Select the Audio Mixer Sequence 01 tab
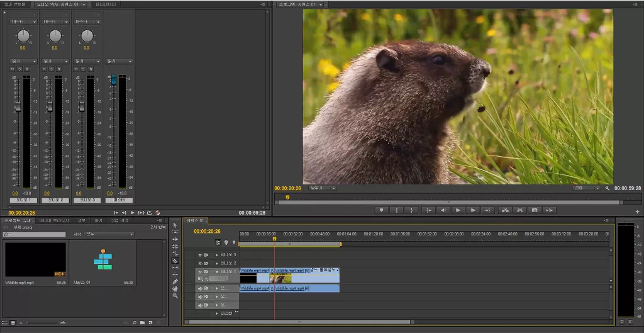This screenshot has width=644, height=333. tap(60, 4)
